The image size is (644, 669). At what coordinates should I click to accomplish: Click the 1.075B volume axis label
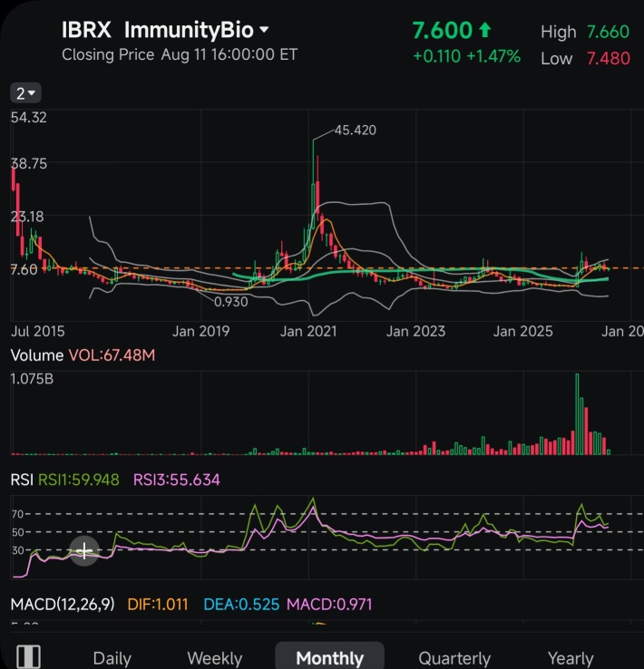point(32,379)
